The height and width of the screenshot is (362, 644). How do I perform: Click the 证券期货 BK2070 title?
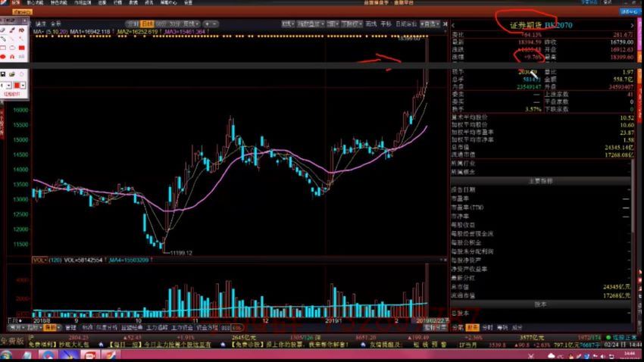pos(541,26)
